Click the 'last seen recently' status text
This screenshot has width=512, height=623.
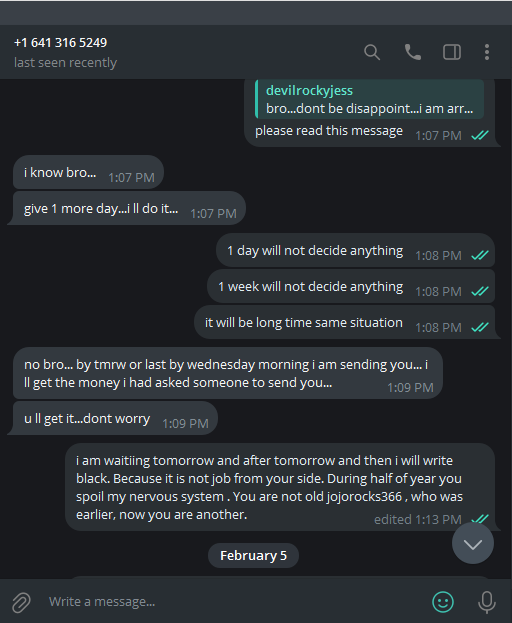(66, 62)
